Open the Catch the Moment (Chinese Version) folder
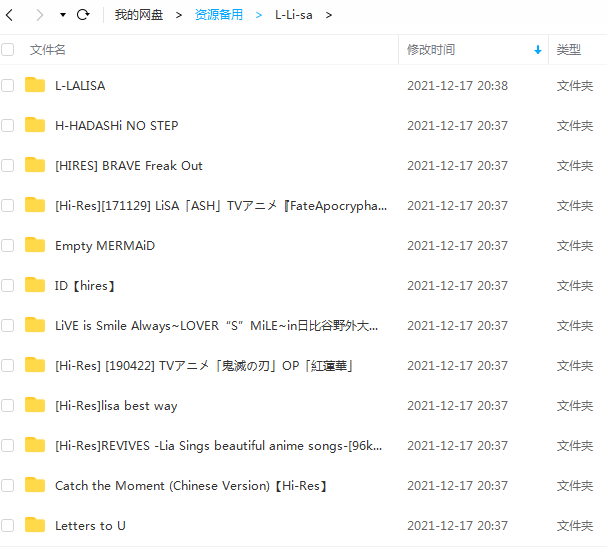607x549 pixels. click(x=191, y=485)
